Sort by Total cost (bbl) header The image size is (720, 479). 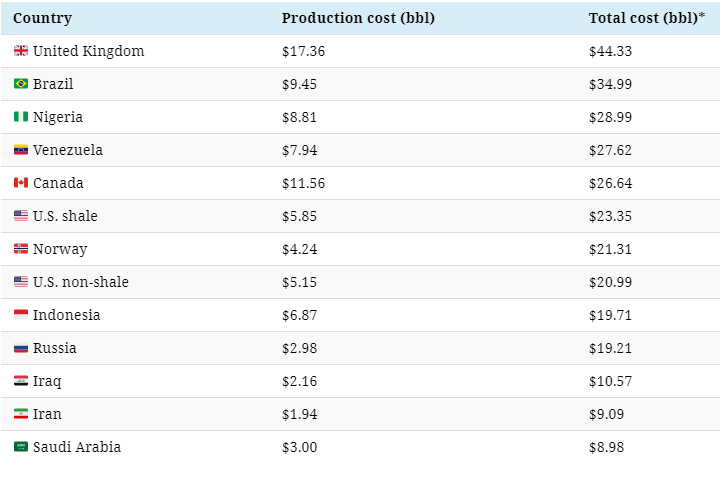click(647, 18)
